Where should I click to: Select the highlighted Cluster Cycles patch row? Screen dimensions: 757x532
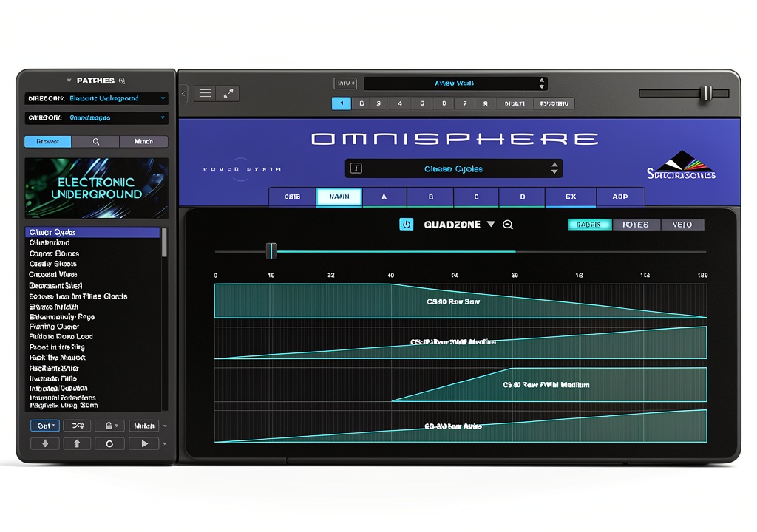pyautogui.click(x=92, y=232)
